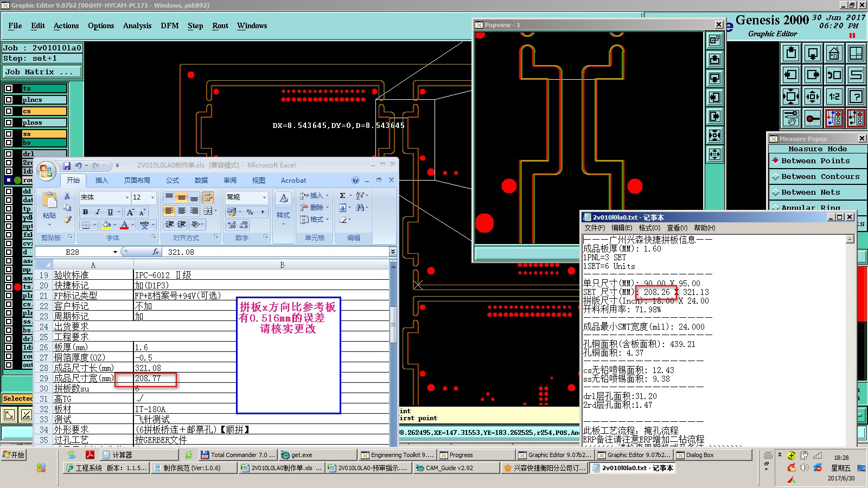The image size is (868, 488).
Task: Click the pan right icon in Genesis toolbar
Action: [813, 75]
